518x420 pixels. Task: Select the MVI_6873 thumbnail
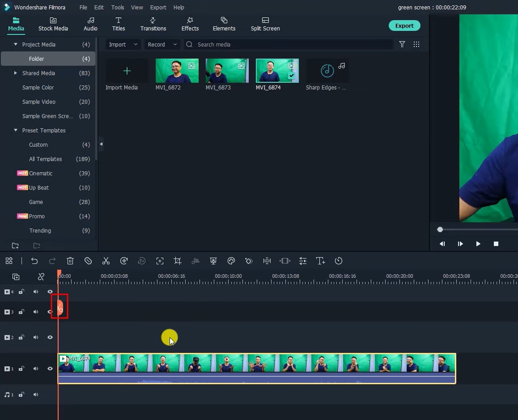(227, 70)
